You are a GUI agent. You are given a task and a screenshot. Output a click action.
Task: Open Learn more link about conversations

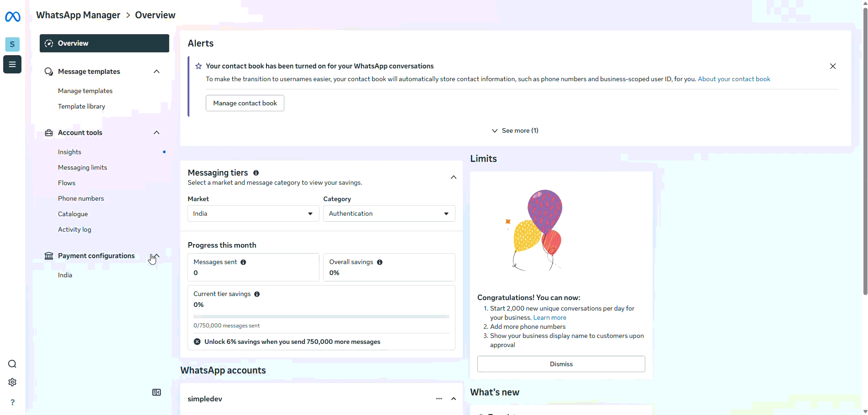(550, 317)
